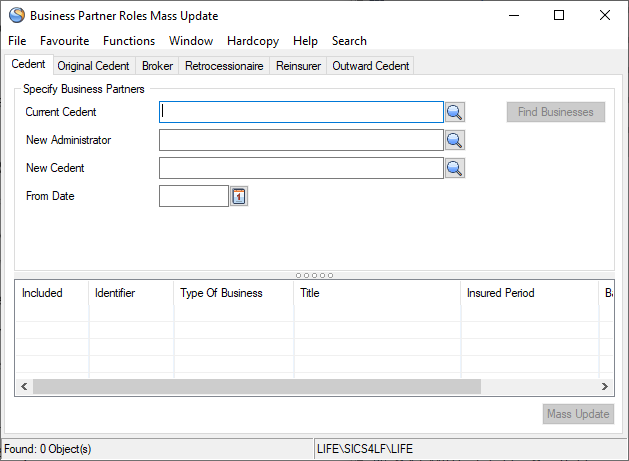The image size is (629, 461).
Task: Switch to the Original Cedent tab
Action: pyautogui.click(x=93, y=66)
